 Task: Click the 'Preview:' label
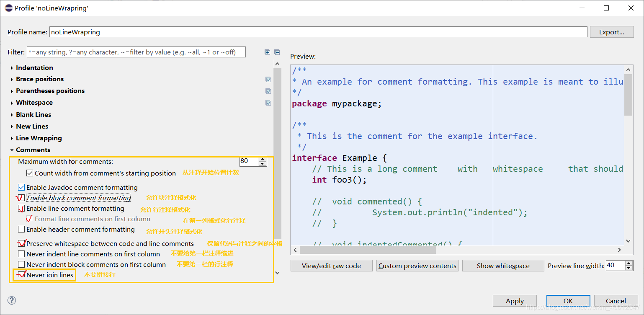pyautogui.click(x=303, y=56)
